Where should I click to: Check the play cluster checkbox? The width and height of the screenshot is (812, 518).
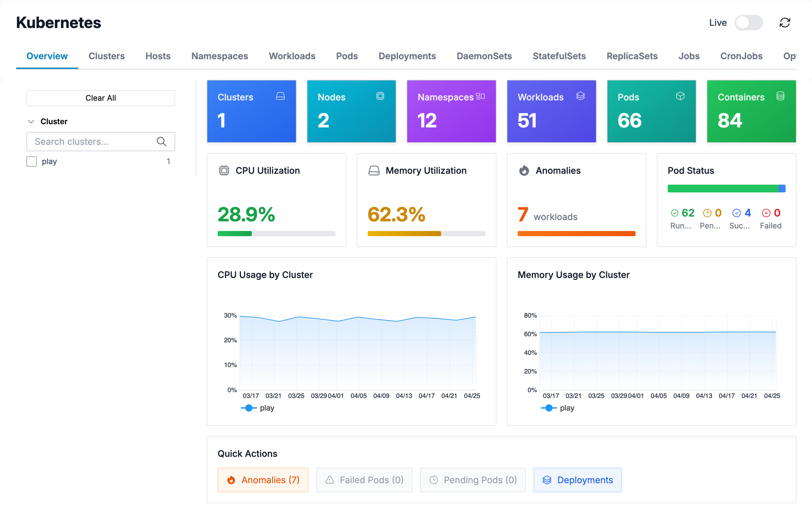tap(32, 161)
